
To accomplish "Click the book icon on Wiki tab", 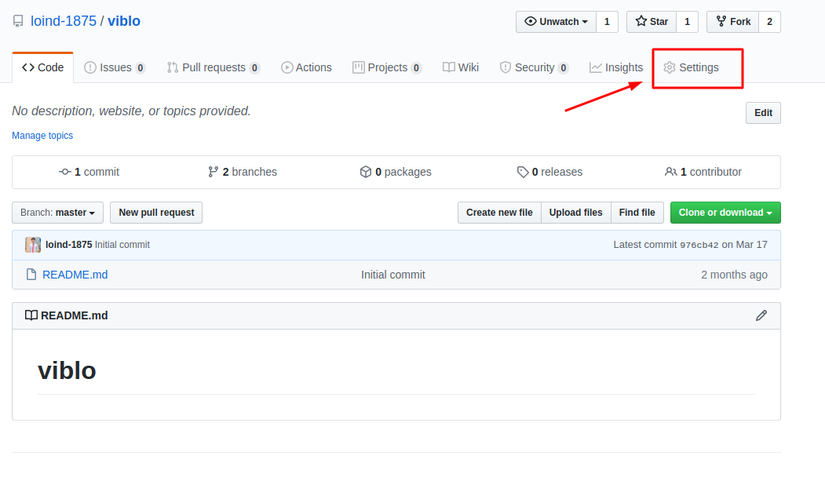I will point(449,67).
